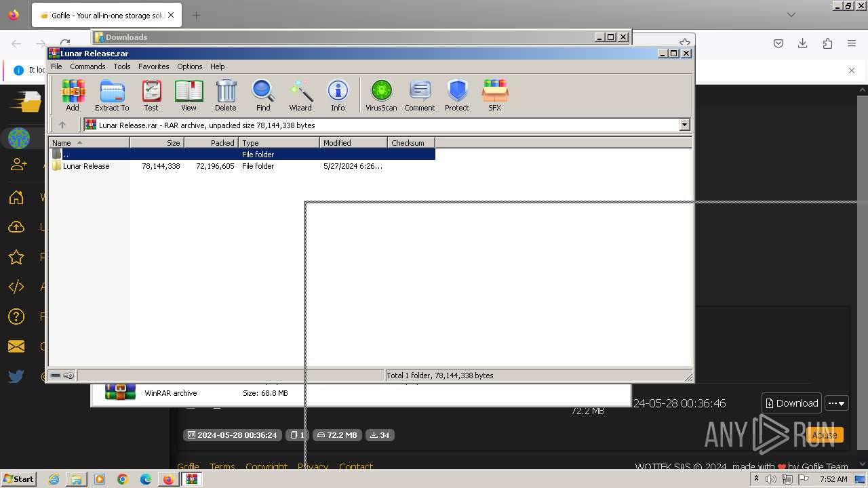868x488 pixels.
Task: Select the parent folder '..' row
Action: click(x=242, y=155)
